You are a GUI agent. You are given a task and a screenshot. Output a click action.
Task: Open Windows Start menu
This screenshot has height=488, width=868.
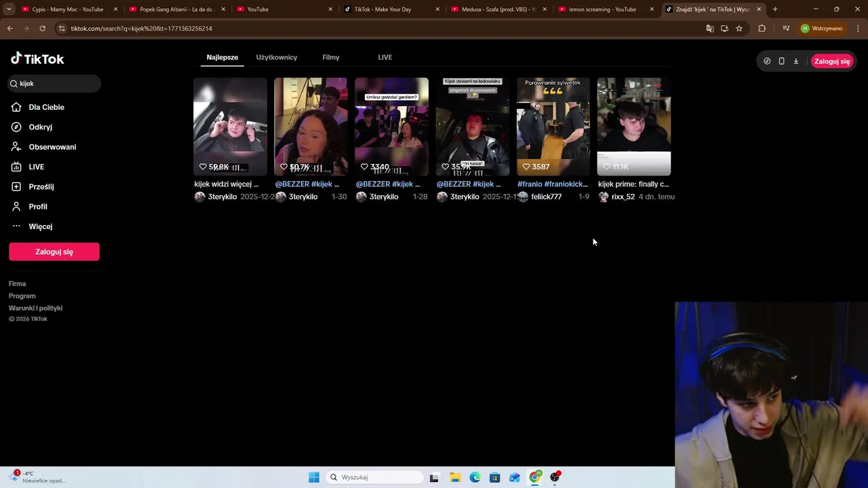314,477
